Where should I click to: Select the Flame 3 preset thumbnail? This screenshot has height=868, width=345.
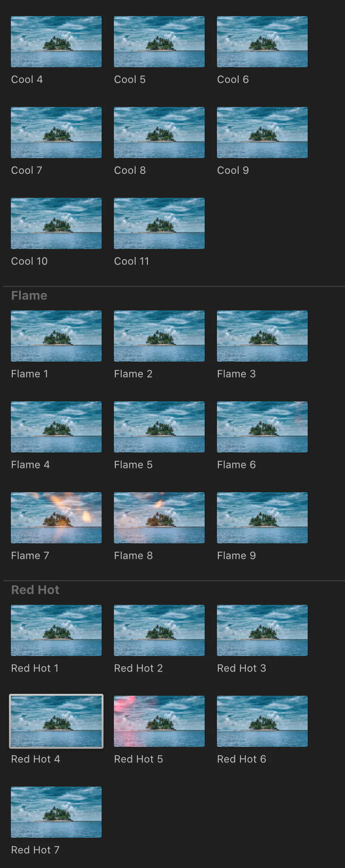262,336
